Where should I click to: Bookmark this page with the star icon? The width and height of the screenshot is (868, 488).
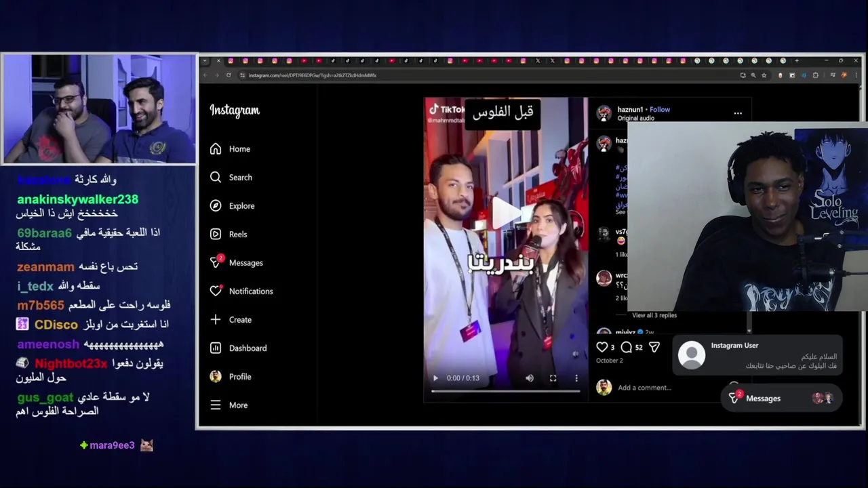764,75
